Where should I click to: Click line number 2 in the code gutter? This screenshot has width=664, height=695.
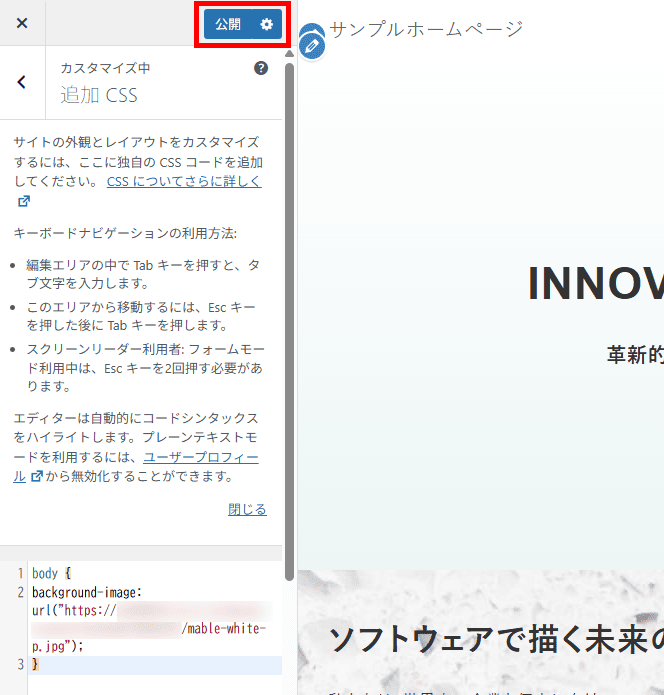[20, 592]
